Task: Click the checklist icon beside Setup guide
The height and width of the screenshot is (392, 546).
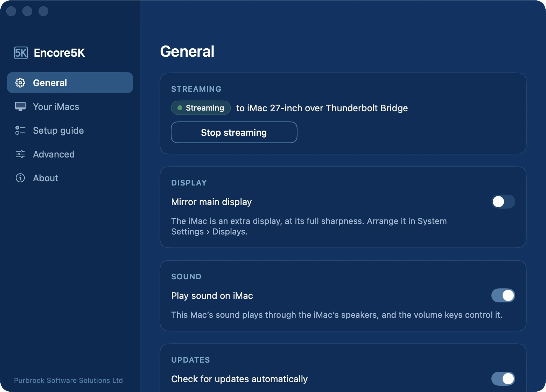Action: pos(20,130)
